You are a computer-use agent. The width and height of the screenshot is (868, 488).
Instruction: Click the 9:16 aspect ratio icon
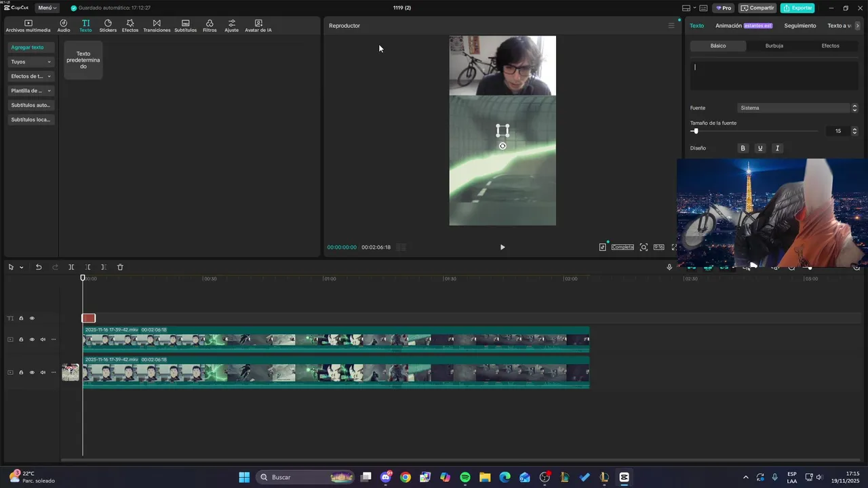point(658,247)
